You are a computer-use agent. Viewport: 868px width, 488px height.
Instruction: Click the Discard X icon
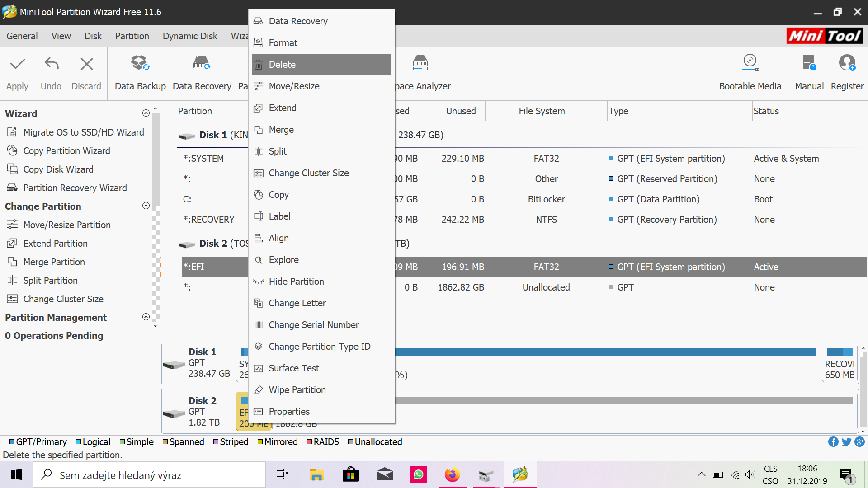click(x=86, y=64)
